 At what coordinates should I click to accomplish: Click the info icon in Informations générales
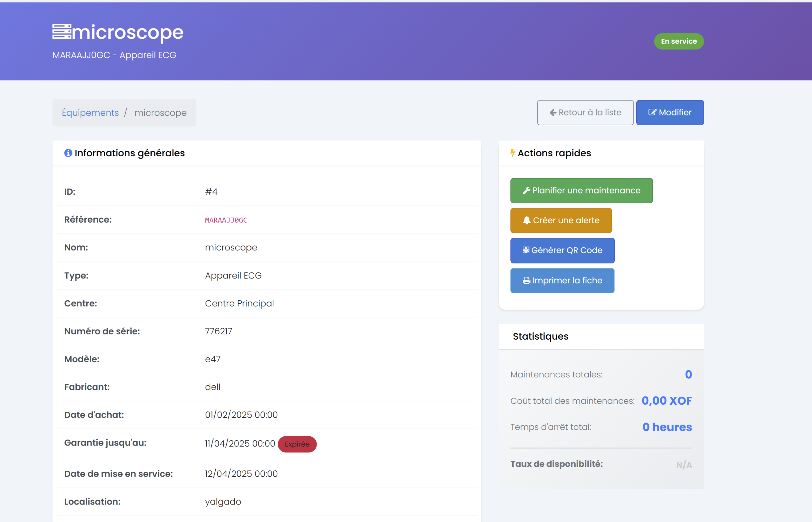(68, 153)
